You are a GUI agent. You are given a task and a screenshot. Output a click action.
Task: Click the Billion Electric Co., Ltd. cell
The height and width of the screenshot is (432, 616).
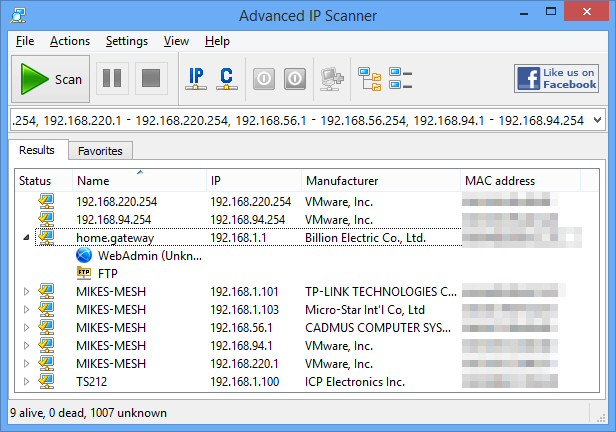(365, 238)
